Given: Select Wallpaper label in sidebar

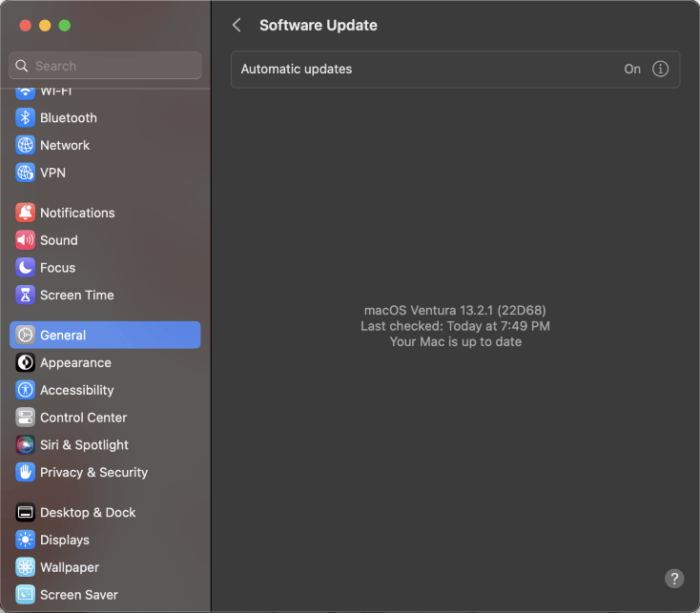Looking at the screenshot, I should (x=70, y=567).
